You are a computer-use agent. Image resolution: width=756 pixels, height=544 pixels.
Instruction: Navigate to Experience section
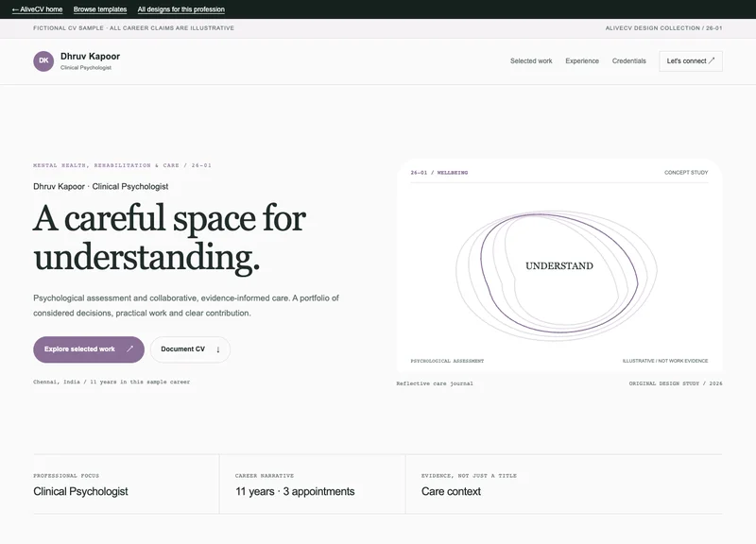[582, 60]
